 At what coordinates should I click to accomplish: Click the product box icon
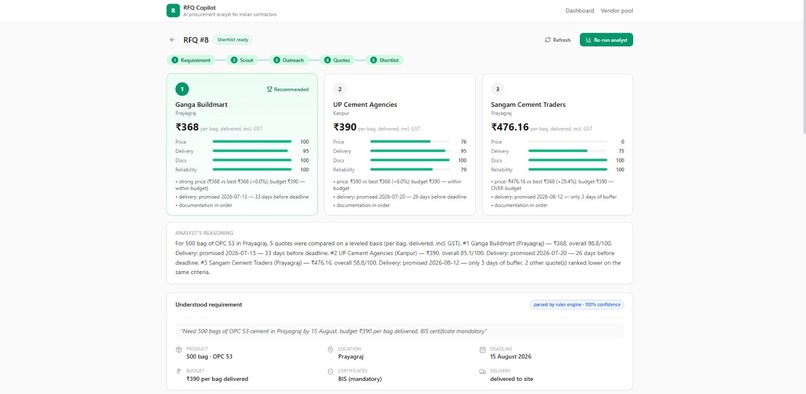point(179,350)
